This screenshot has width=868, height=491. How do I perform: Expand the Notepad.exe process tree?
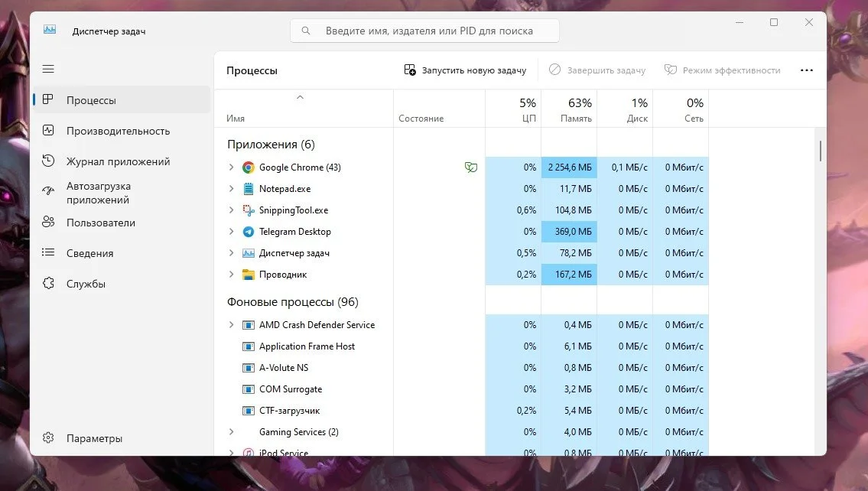(232, 188)
